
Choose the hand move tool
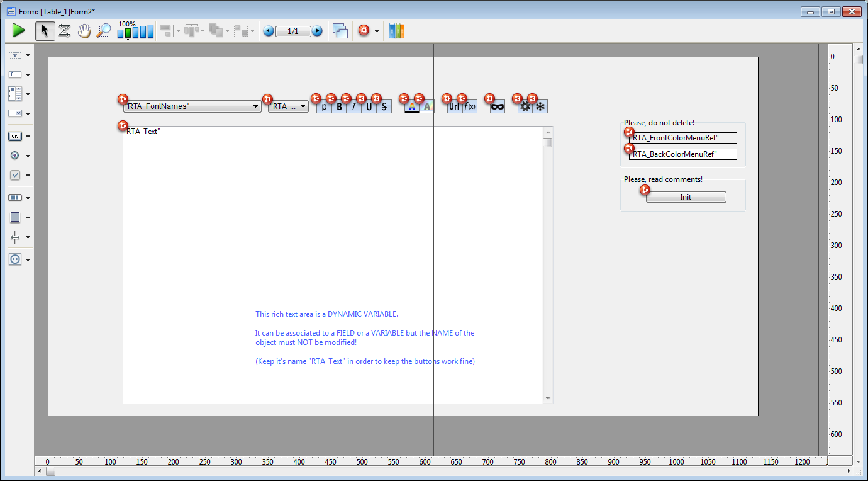point(84,31)
